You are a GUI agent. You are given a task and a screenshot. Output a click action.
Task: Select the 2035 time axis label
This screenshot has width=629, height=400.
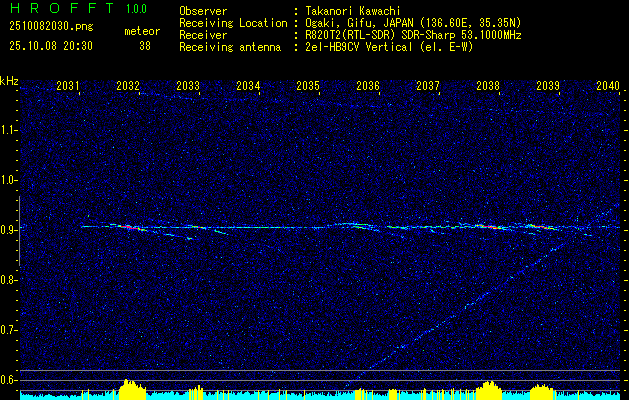(308, 86)
